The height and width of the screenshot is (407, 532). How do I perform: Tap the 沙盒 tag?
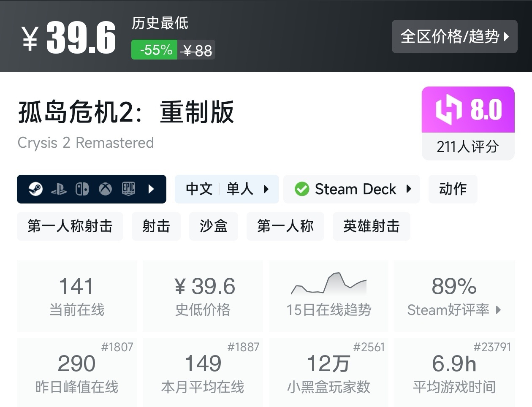[x=213, y=226]
